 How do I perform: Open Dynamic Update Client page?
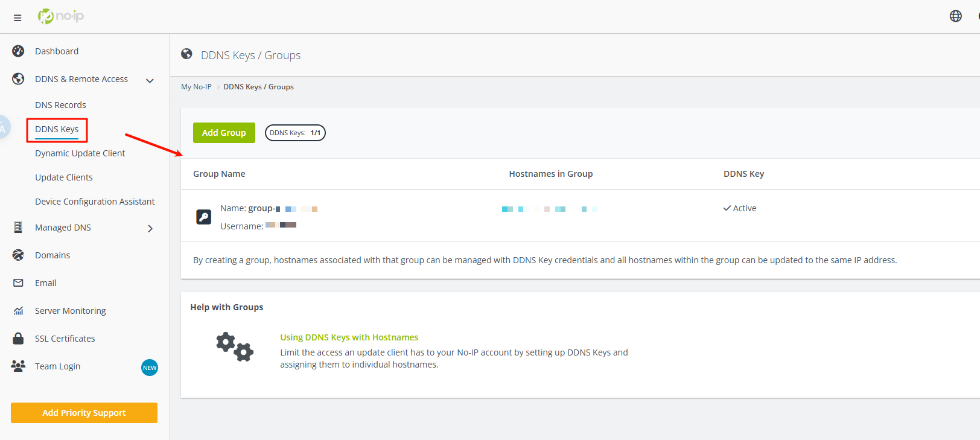point(80,153)
